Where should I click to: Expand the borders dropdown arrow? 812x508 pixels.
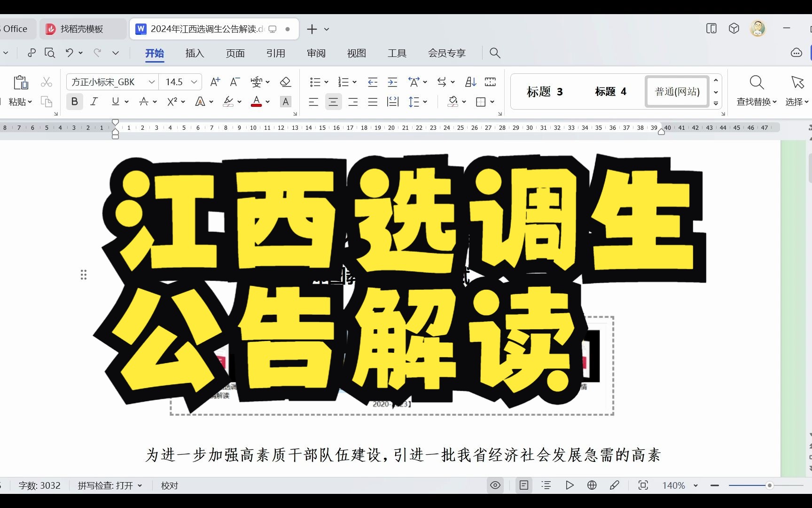point(492,102)
